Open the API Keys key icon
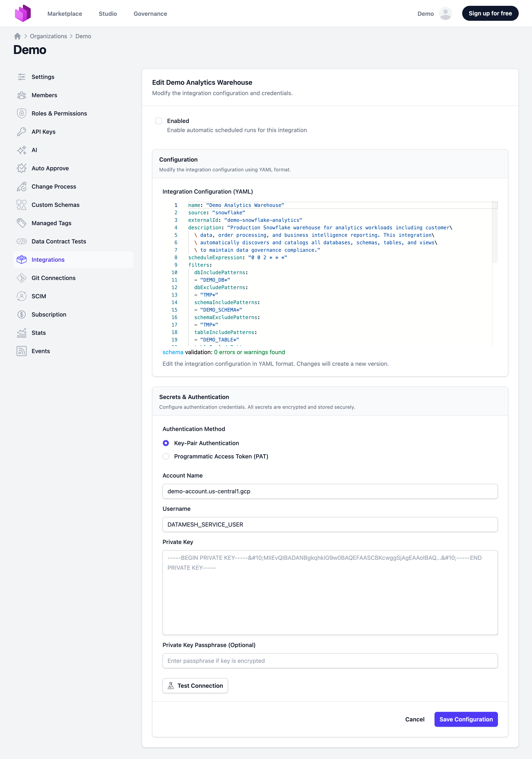Image resolution: width=532 pixels, height=759 pixels. pyautogui.click(x=21, y=132)
